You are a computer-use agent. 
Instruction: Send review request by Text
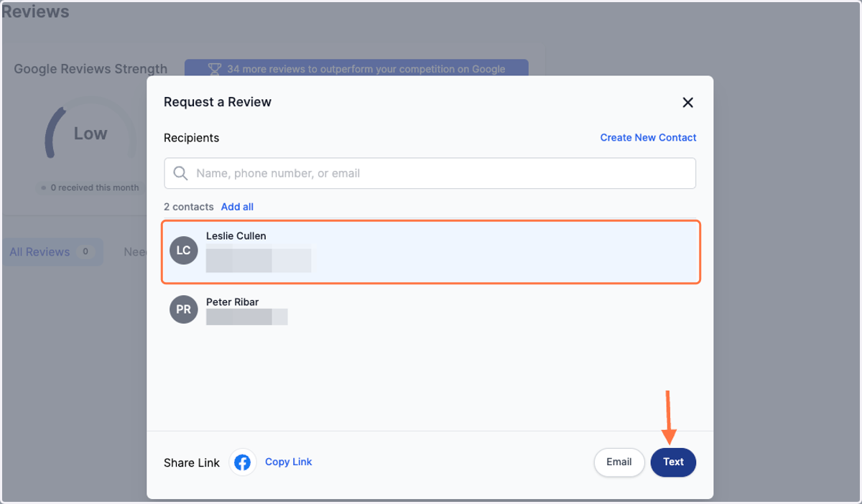[x=673, y=462]
